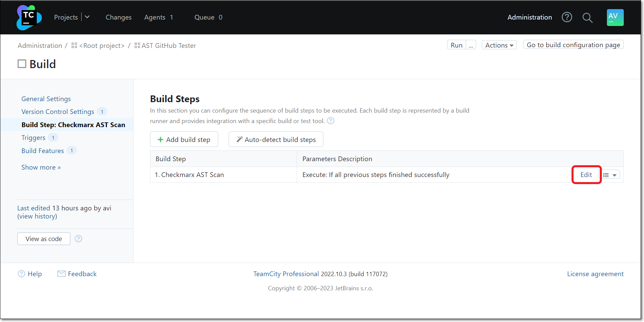Click the help icon beside View as code
Viewport: 644px width, 322px height.
pyautogui.click(x=79, y=239)
